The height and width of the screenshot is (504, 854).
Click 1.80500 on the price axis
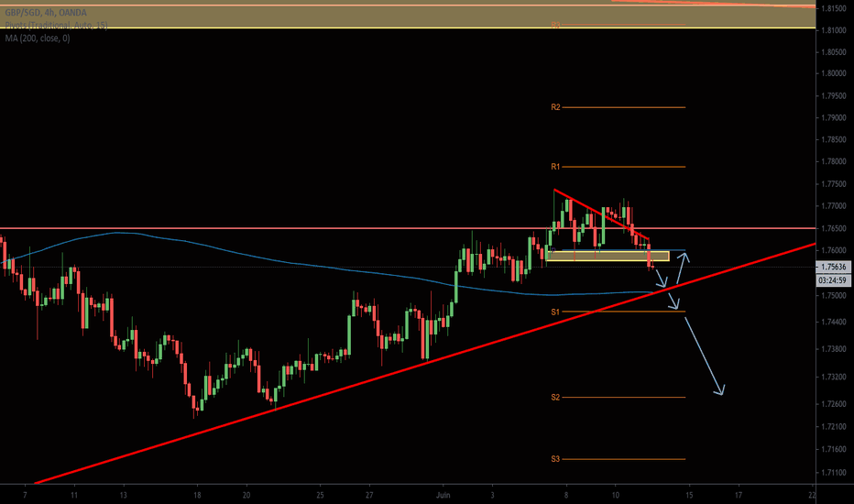click(833, 52)
